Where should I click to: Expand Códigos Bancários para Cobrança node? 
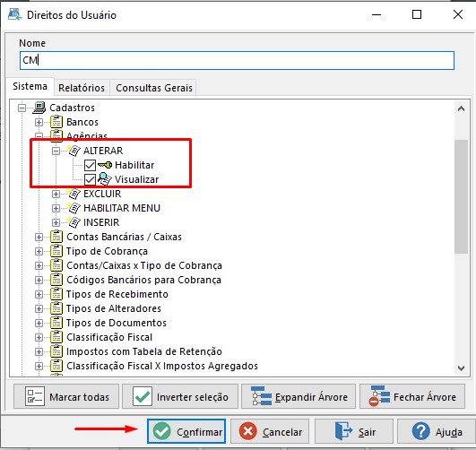[x=39, y=280]
